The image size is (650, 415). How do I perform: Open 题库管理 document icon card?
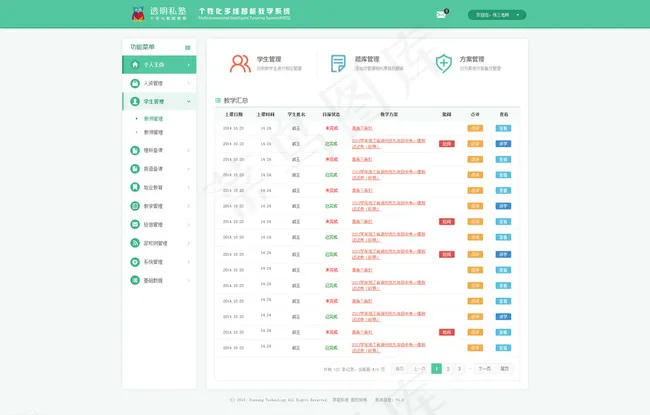338,64
